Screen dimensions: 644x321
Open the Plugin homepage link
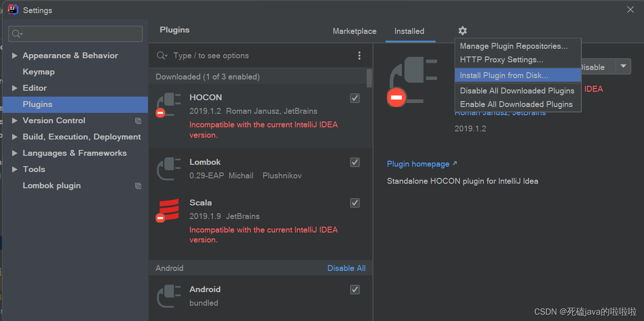pyautogui.click(x=417, y=164)
